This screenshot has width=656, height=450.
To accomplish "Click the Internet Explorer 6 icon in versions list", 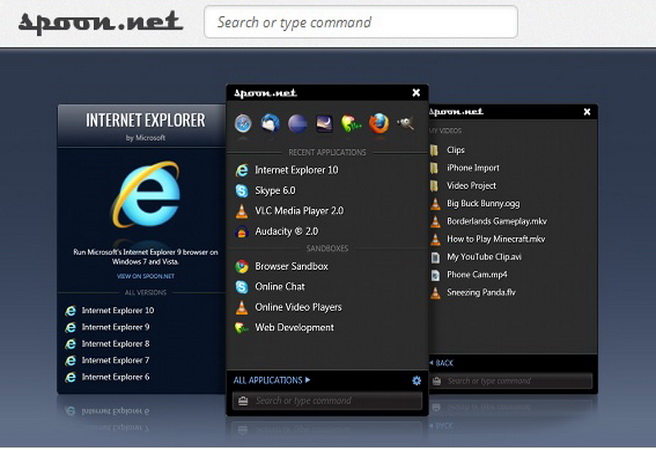I will (70, 377).
